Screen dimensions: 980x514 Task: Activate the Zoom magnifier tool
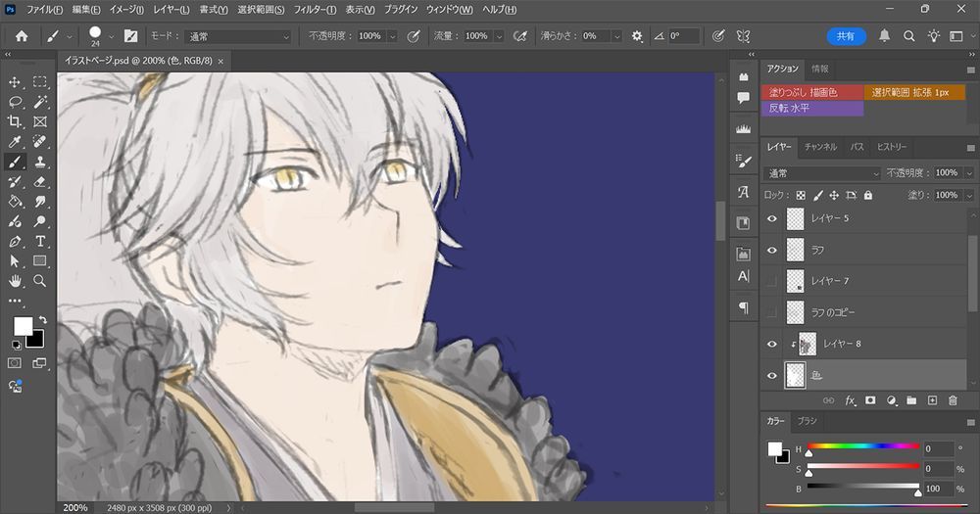click(x=40, y=281)
